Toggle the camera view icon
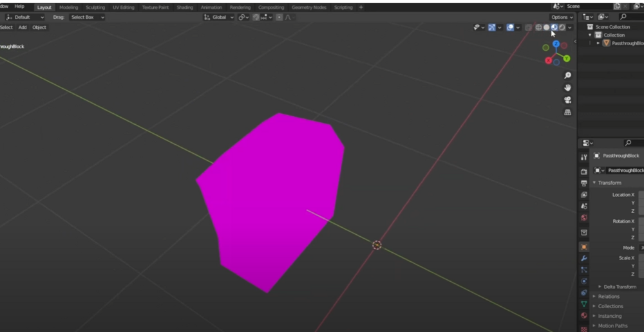Viewport: 644px width, 332px height. tap(567, 100)
